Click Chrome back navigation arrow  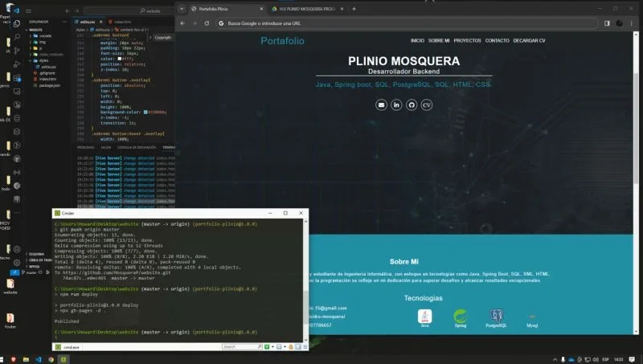pyautogui.click(x=182, y=23)
